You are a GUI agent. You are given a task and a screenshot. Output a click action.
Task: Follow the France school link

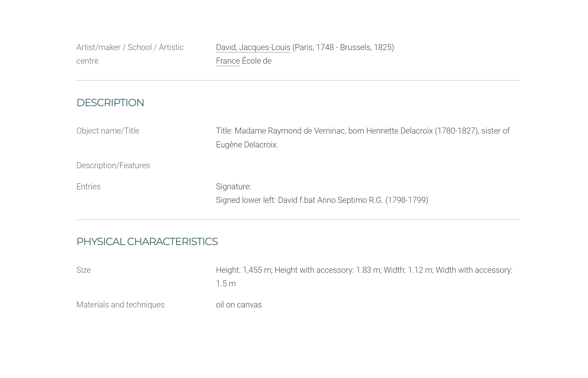point(228,61)
